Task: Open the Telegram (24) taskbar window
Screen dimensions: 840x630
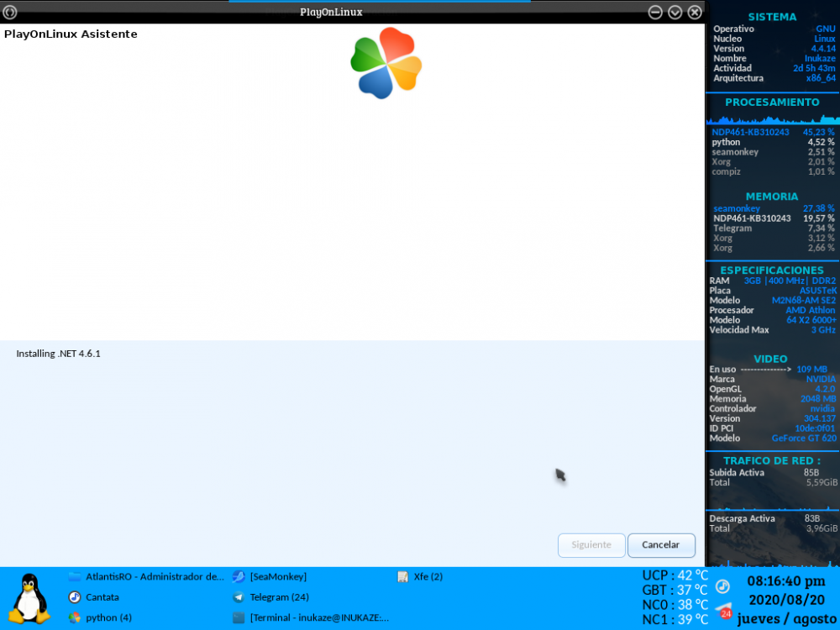Action: [279, 597]
